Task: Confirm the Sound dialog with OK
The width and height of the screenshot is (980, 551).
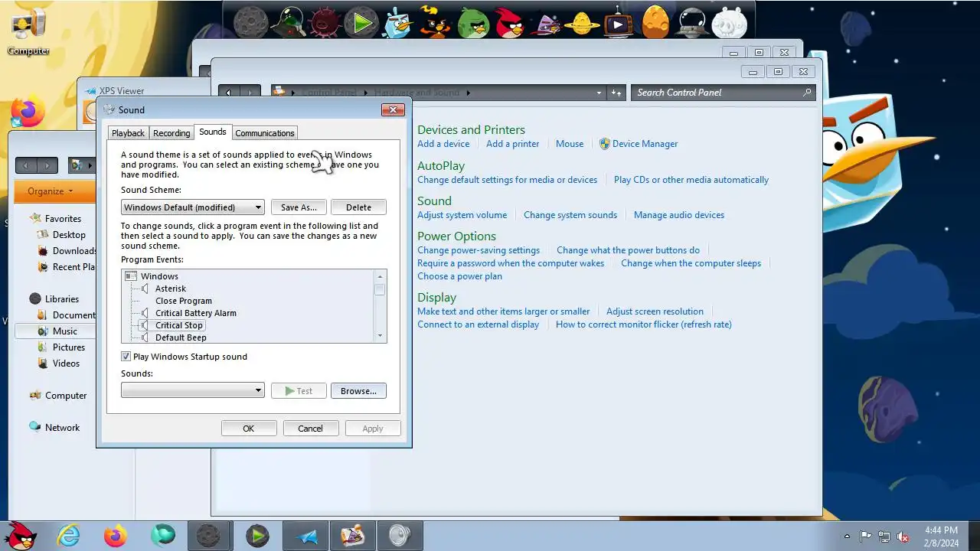Action: click(x=249, y=429)
